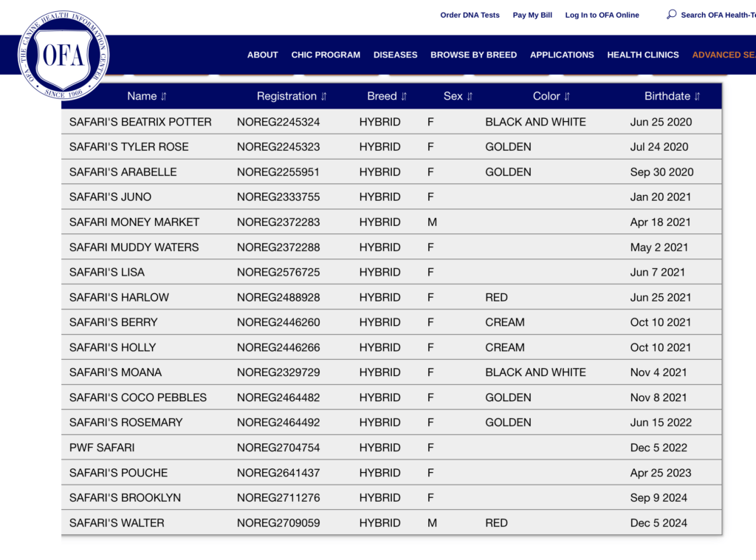Sort by Sex column arrows icon
This screenshot has height=560, width=756.
470,97
